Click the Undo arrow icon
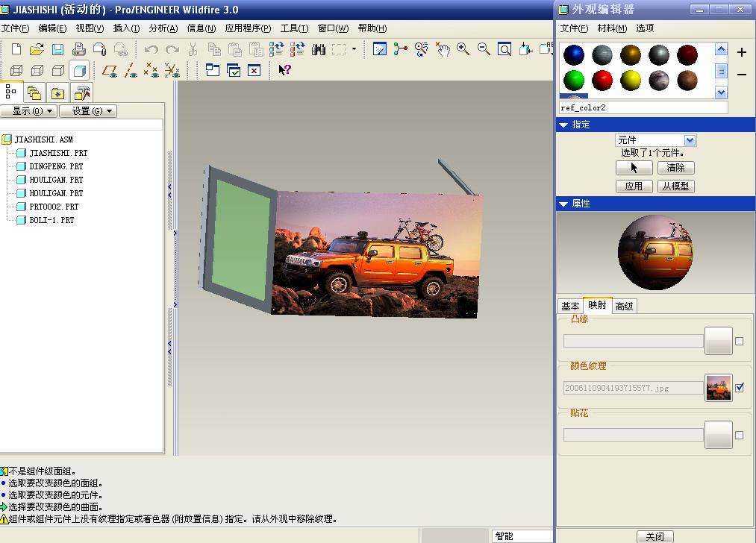Screen dimensions: 756x543 pos(151,49)
